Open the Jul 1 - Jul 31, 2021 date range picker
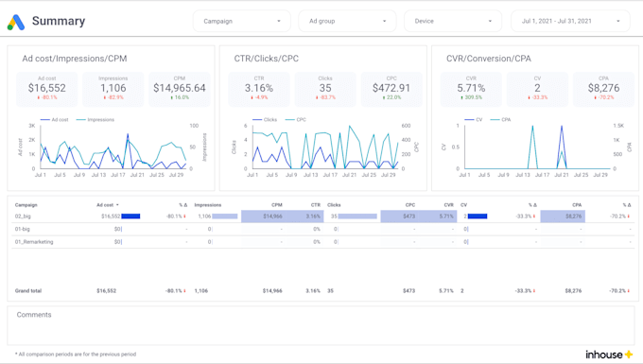 pos(570,21)
